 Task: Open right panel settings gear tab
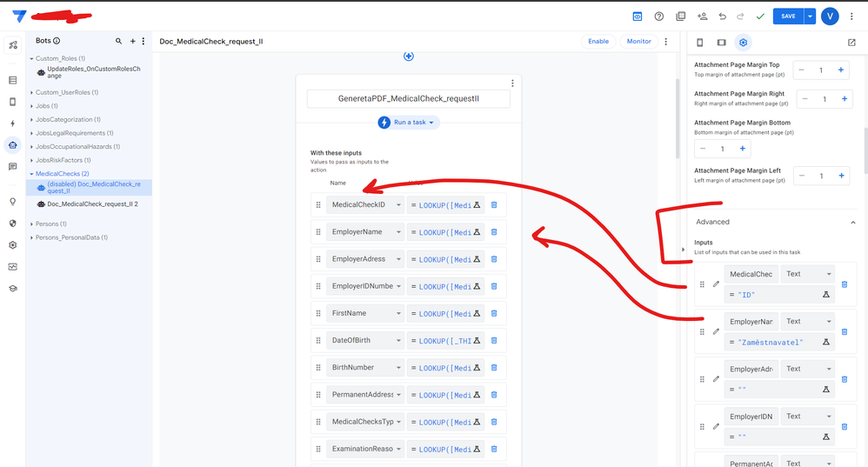pyautogui.click(x=743, y=43)
